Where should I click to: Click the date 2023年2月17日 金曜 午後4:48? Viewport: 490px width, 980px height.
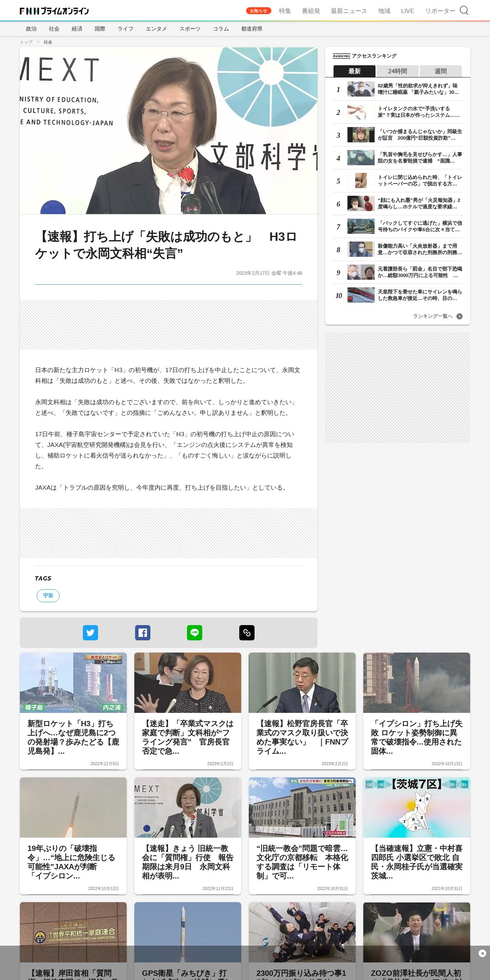tap(269, 273)
